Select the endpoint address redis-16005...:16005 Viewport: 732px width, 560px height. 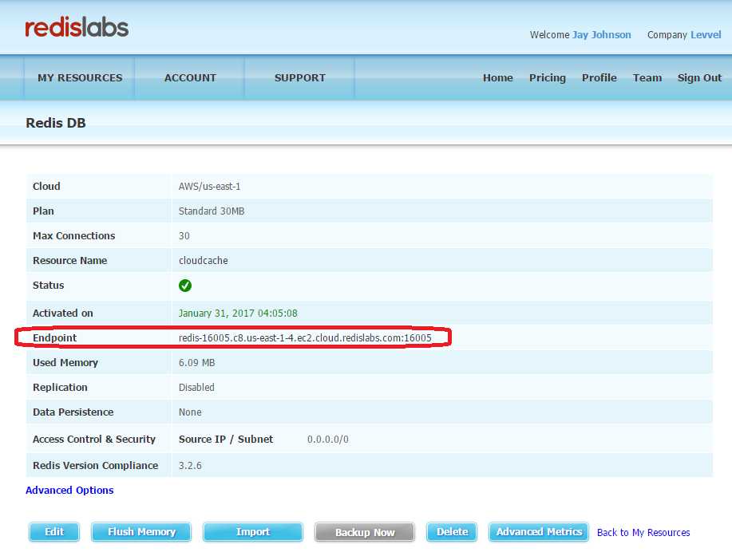pyautogui.click(x=305, y=338)
